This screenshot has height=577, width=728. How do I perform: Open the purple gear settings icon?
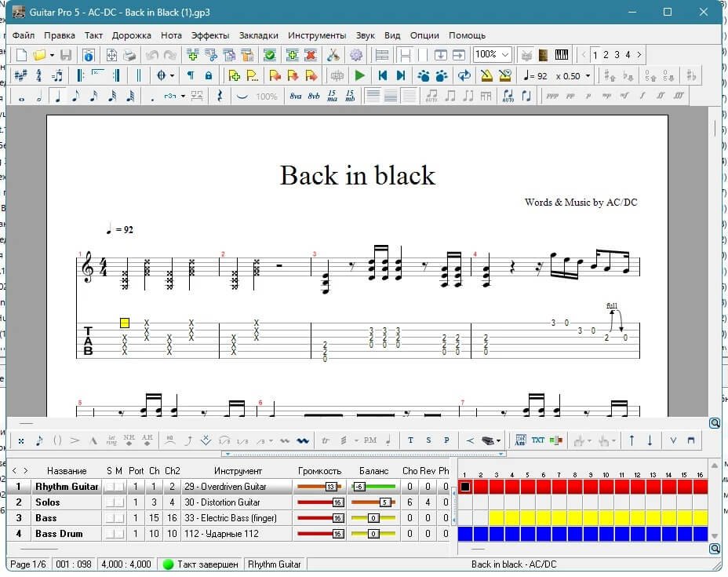[356, 55]
